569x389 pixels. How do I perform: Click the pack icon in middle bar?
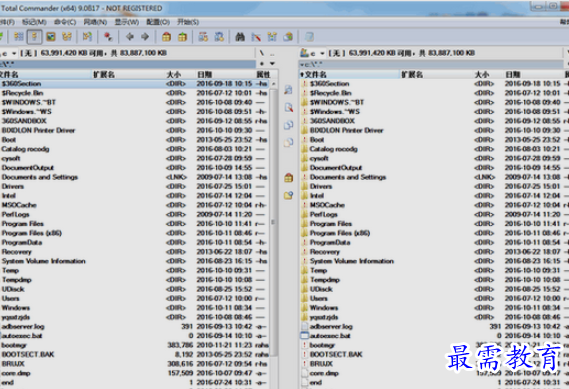(288, 177)
